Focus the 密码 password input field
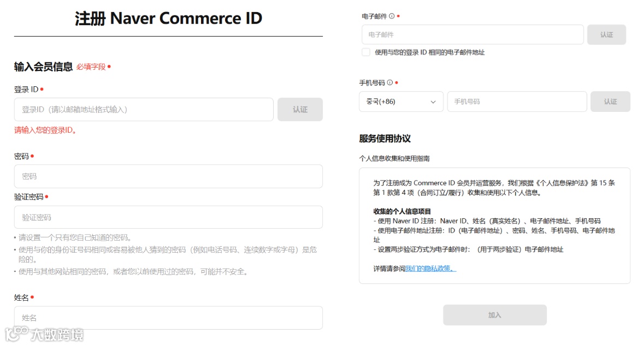 (x=168, y=176)
